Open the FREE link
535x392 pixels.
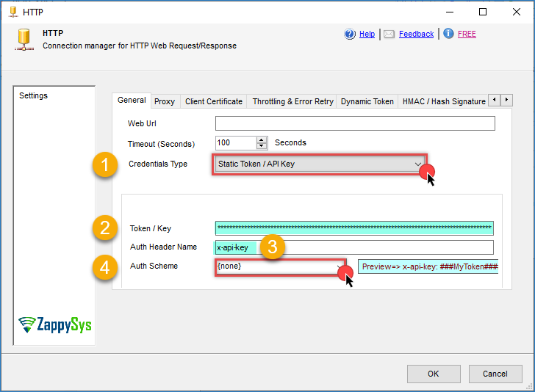[x=467, y=34]
